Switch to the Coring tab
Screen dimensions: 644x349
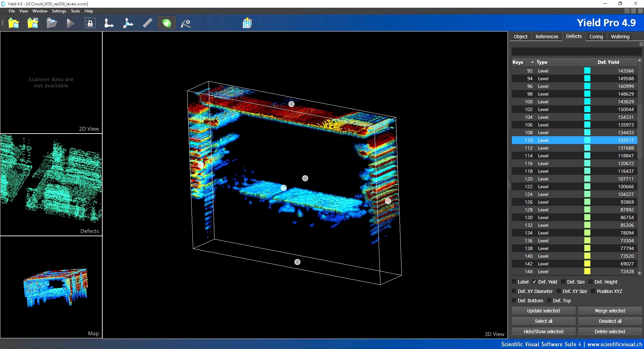click(x=596, y=37)
